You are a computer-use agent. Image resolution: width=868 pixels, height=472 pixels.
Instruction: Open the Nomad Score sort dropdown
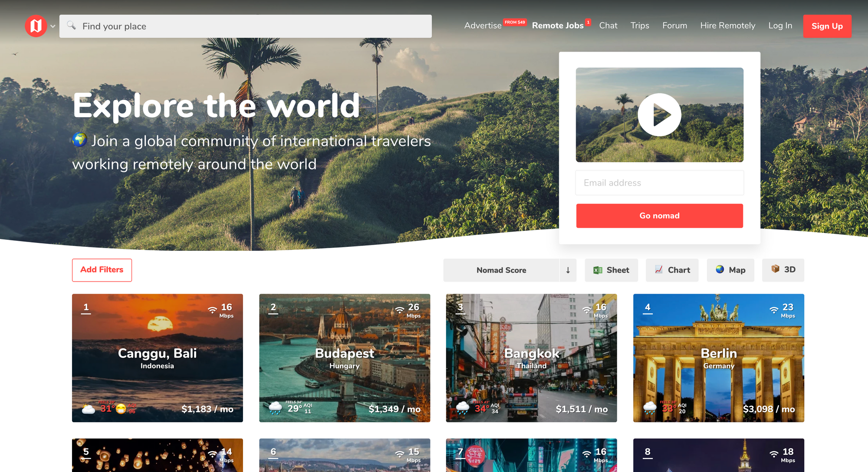click(x=501, y=270)
